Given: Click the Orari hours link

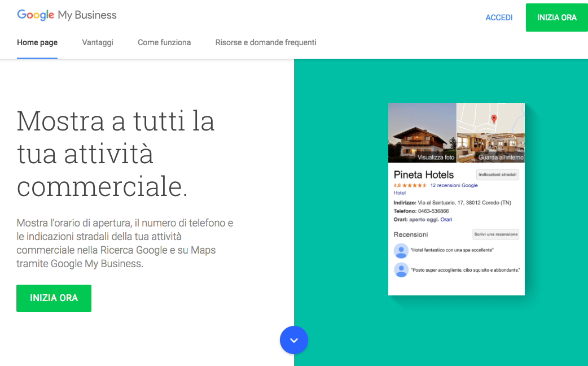Looking at the screenshot, I should click(446, 220).
